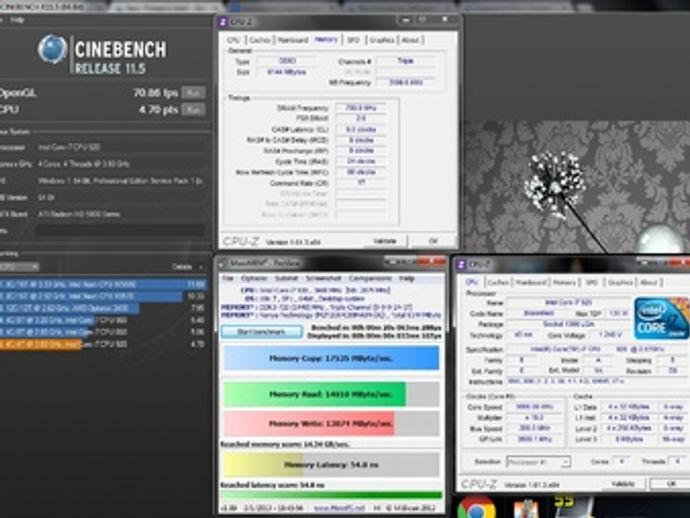Select Memory tab in CPU-Z memory window
The height and width of the screenshot is (518, 690).
pos(326,40)
